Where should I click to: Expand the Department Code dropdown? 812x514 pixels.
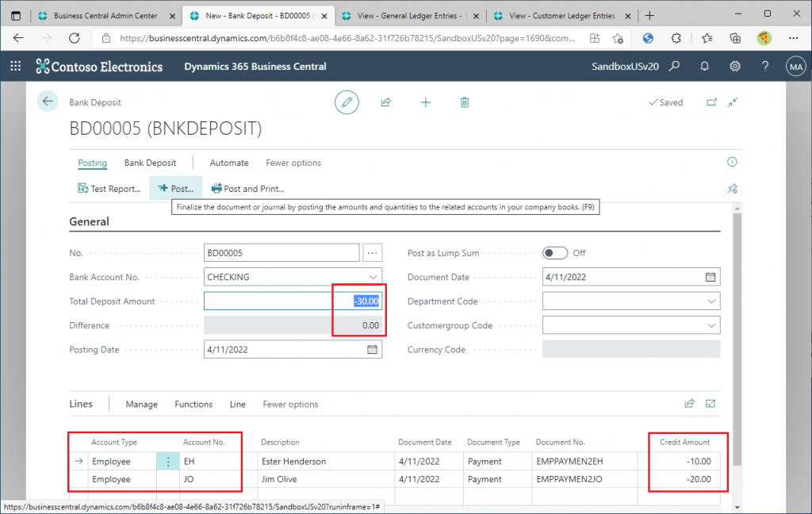(711, 301)
